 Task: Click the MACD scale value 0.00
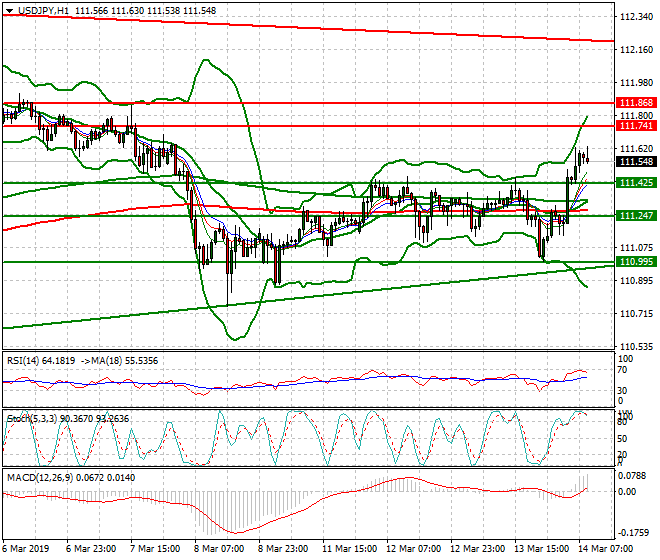(627, 492)
